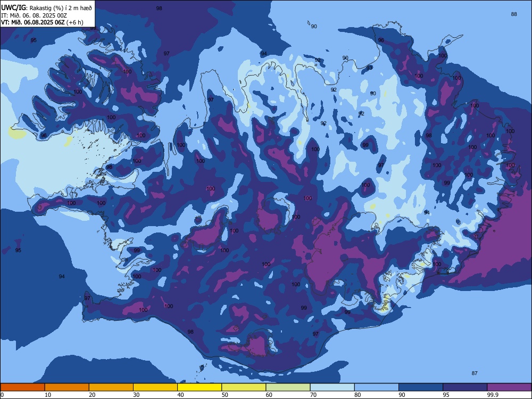Select the dark indigo 95–99.9 legend swatch
Screen dimensions: 532x399
tap(465, 387)
